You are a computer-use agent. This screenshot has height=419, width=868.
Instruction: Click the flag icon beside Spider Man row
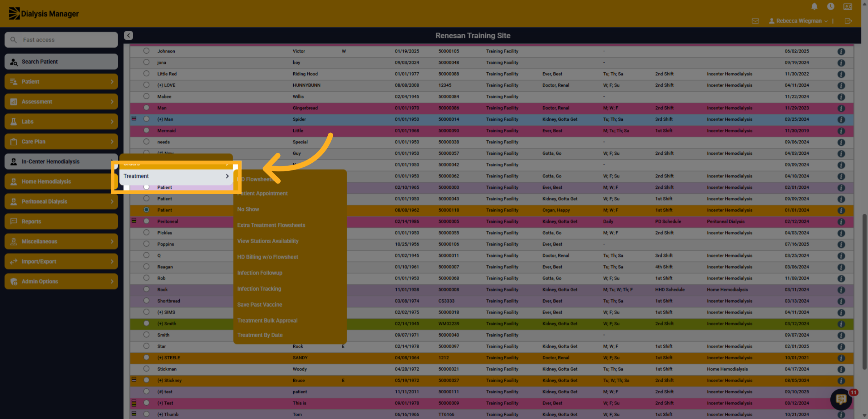point(134,119)
